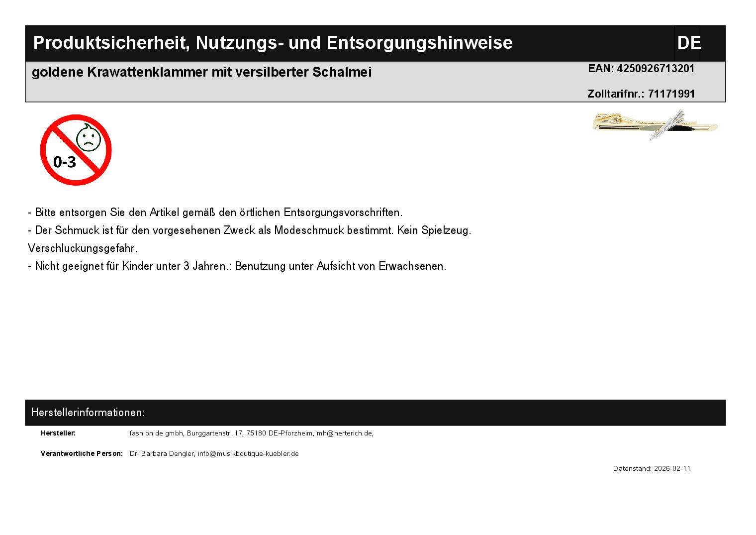
Task: Click the 'Datenstand: 2026-02-11' date text
Action: click(652, 468)
